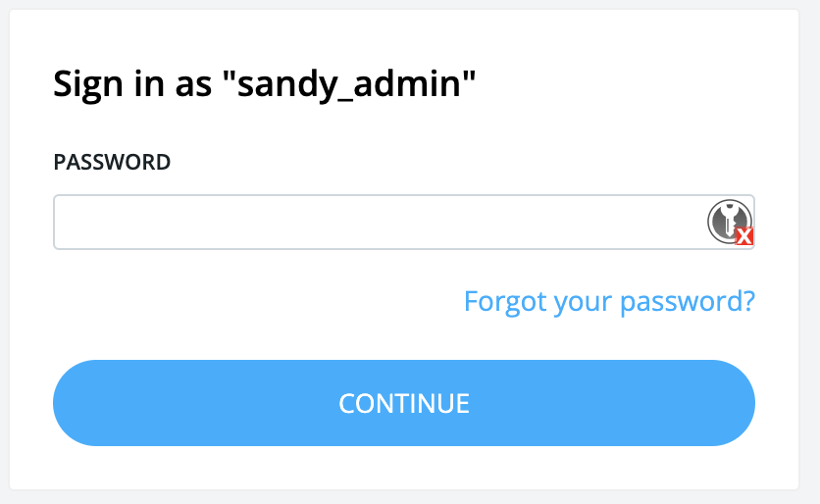Viewport: 820px width, 504px height.
Task: Trigger credential fill via the key icon
Action: 727,221
